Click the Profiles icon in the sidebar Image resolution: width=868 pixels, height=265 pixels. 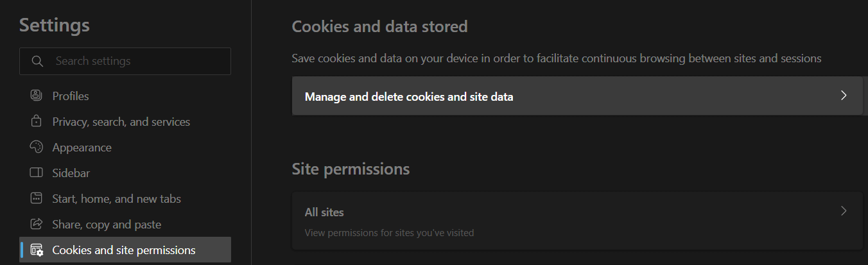click(x=37, y=96)
